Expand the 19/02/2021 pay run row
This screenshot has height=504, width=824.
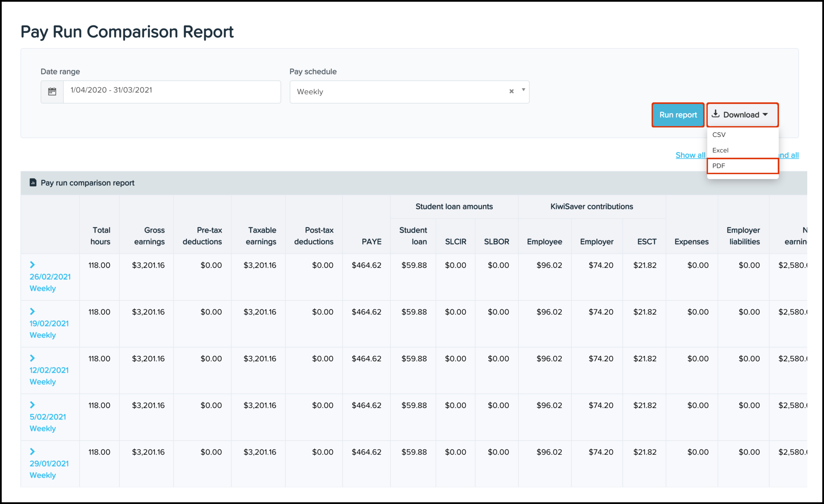[33, 312]
